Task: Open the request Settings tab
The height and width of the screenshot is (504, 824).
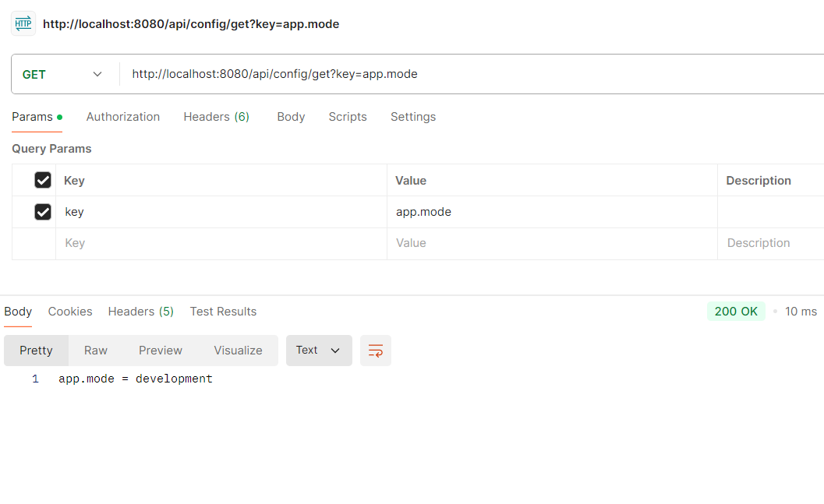Action: pyautogui.click(x=413, y=117)
